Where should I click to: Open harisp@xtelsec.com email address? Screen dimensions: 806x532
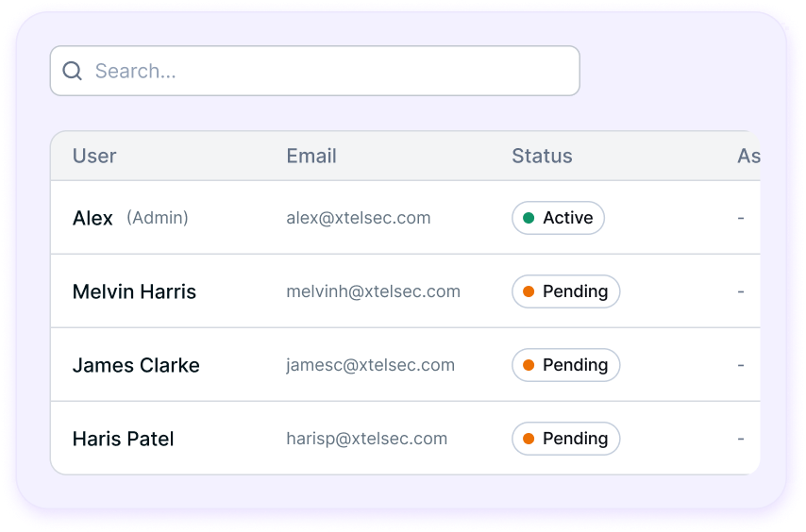(367, 439)
